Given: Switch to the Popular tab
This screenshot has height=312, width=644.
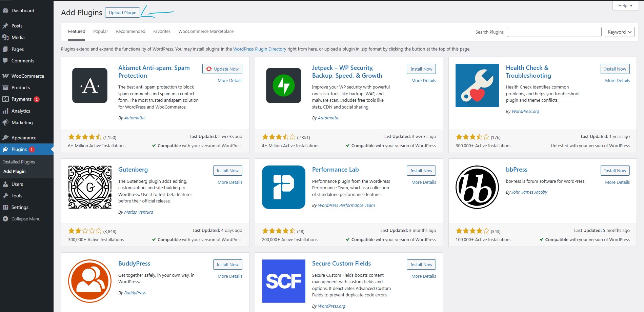Looking at the screenshot, I should pyautogui.click(x=100, y=32).
